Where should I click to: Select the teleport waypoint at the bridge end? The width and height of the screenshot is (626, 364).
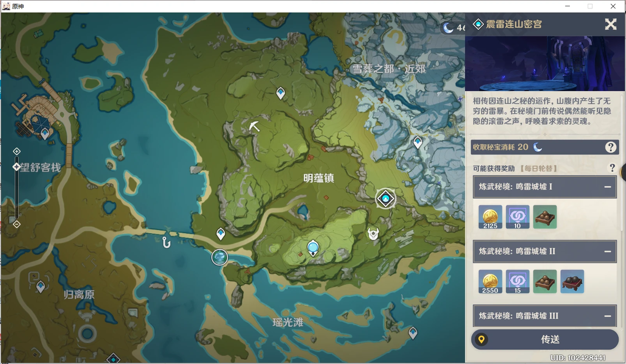221,233
